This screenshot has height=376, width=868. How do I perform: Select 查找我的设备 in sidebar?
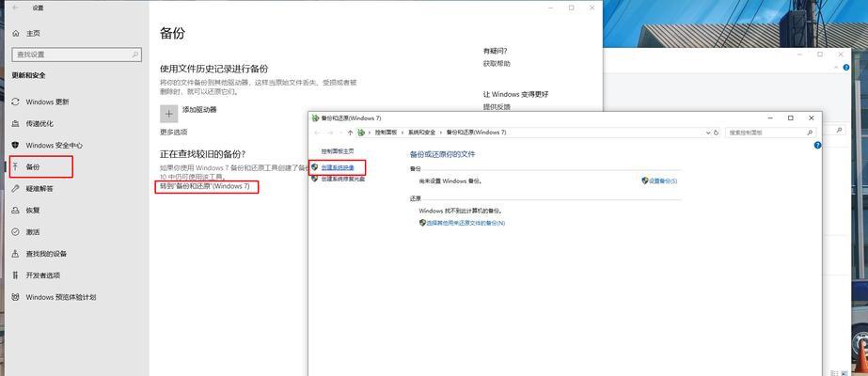pyautogui.click(x=39, y=254)
